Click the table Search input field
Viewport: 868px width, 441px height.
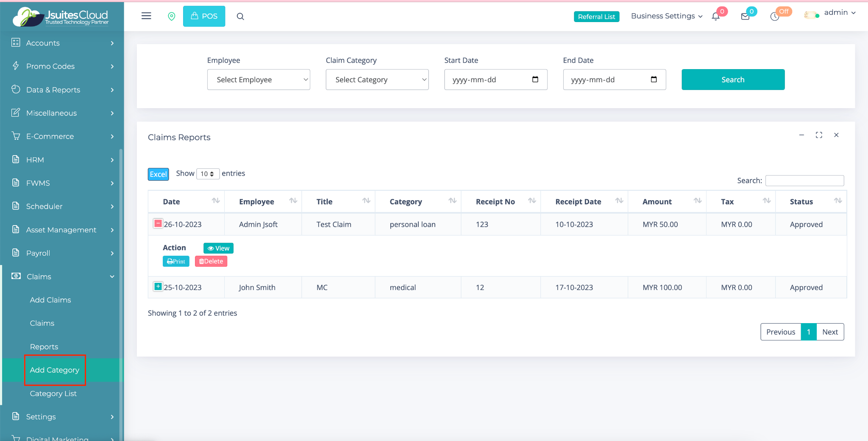click(804, 181)
